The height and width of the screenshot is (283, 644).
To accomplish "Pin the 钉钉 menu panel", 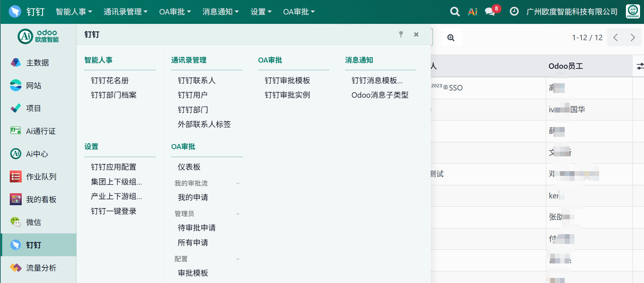I will (x=401, y=34).
